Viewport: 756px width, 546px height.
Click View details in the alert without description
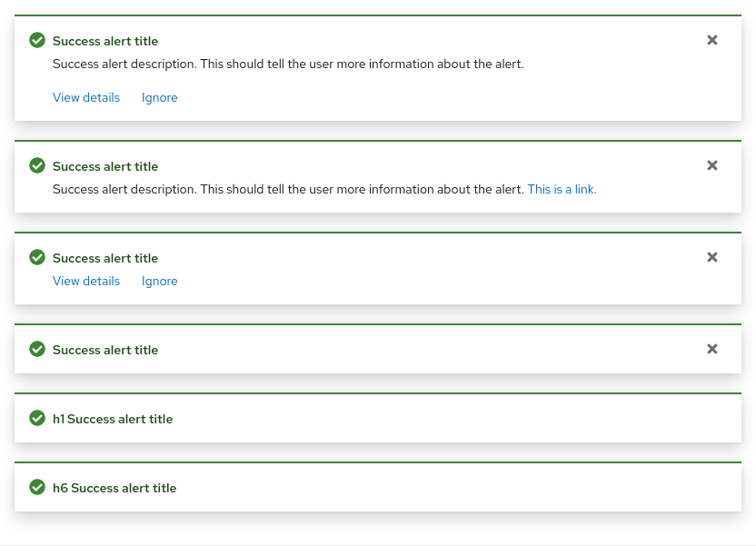[x=86, y=281]
